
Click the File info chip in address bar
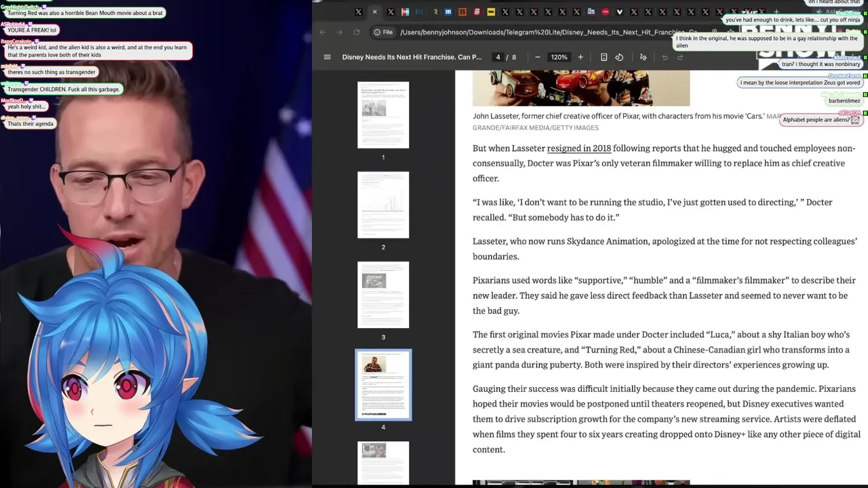tap(383, 32)
